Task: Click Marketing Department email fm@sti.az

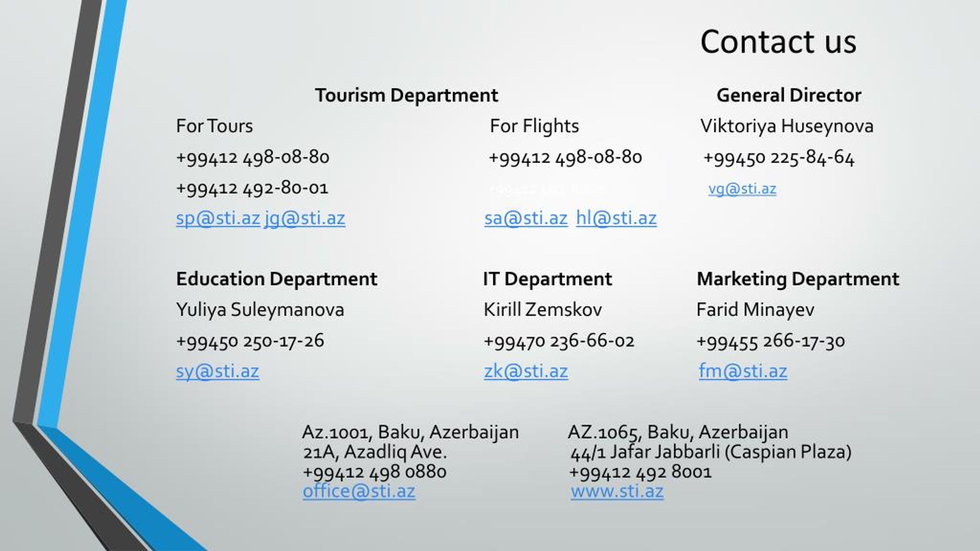Action: (743, 371)
